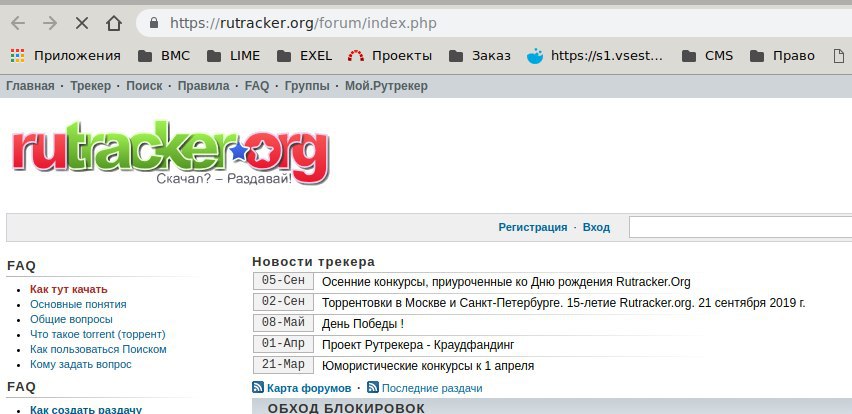The height and width of the screenshot is (414, 852).
Task: Open the Кому задать вопрос link
Action: point(80,364)
